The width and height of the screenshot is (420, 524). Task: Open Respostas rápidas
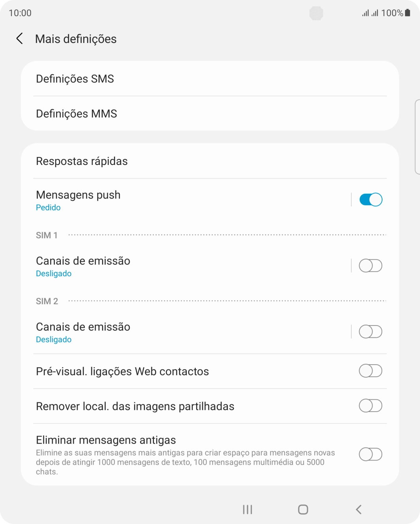coord(82,161)
